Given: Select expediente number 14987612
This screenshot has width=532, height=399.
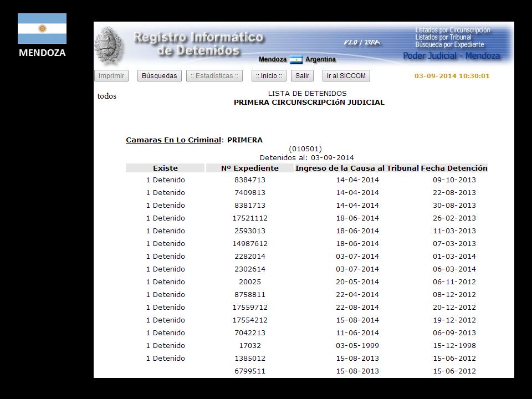Looking at the screenshot, I should [250, 244].
